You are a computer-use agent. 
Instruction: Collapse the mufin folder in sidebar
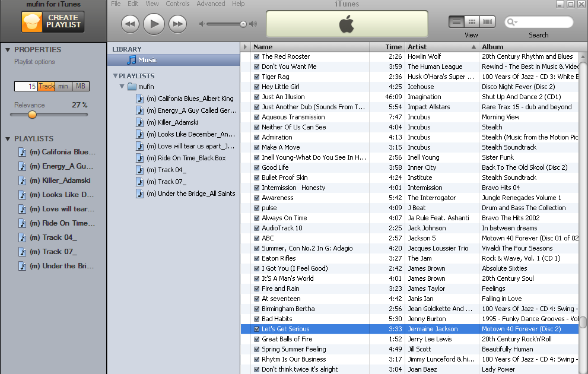coord(122,87)
